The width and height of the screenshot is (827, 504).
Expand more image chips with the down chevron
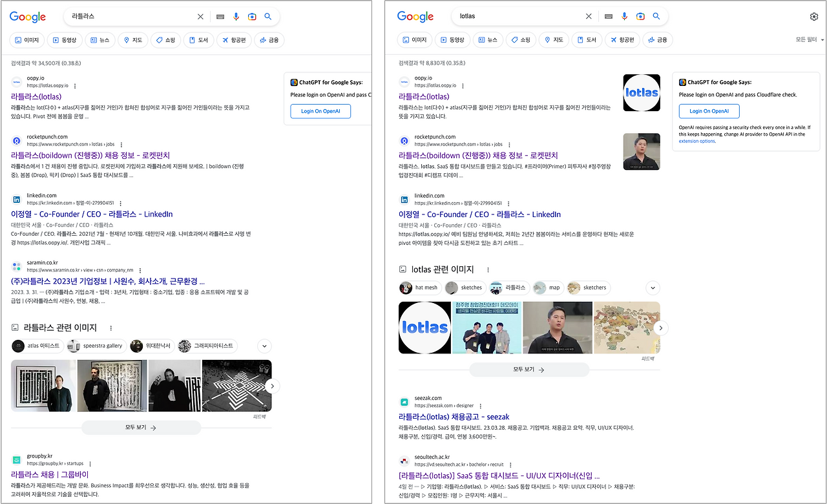point(652,288)
